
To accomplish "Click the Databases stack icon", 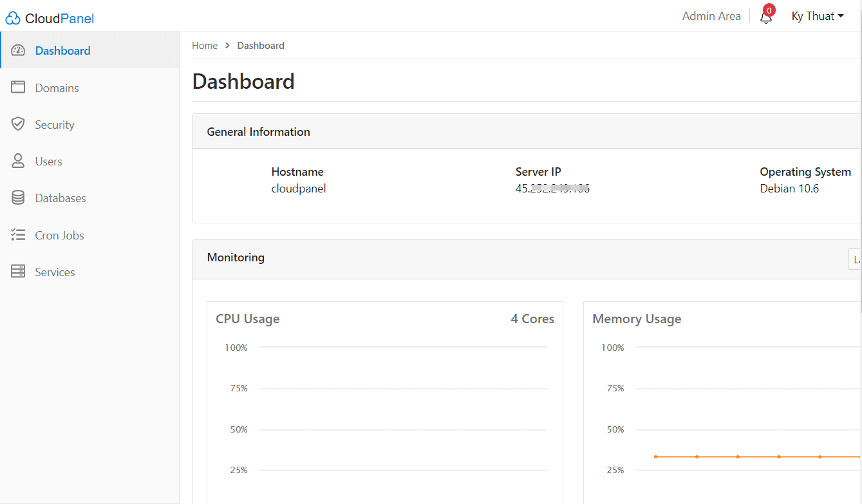I will click(x=18, y=198).
